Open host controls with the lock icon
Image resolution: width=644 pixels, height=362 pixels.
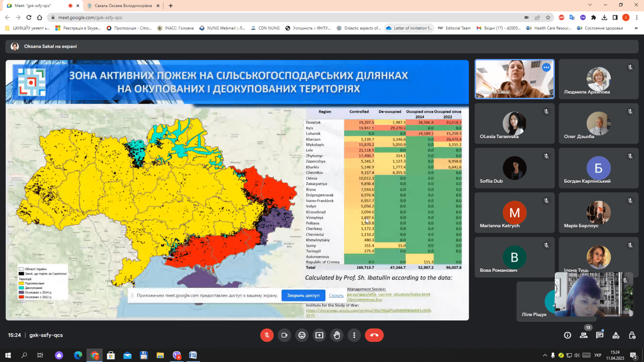632,335
